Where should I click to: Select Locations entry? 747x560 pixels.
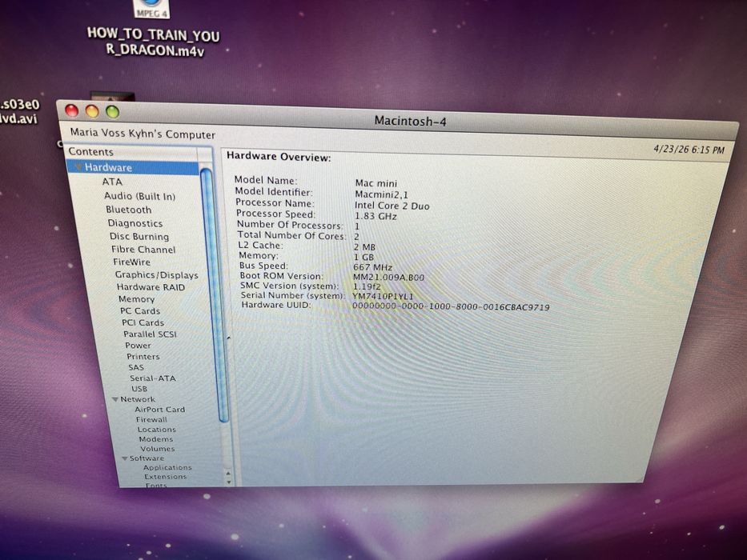click(x=157, y=430)
